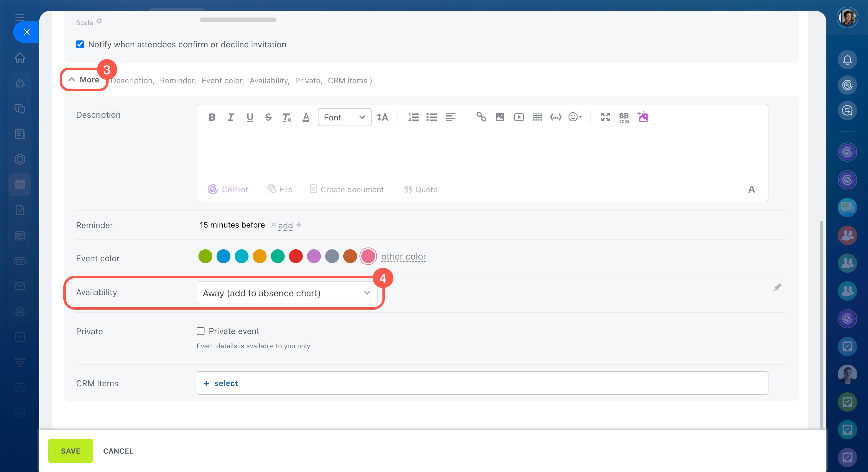Jump to Event color section link
This screenshot has width=868, height=472.
222,81
